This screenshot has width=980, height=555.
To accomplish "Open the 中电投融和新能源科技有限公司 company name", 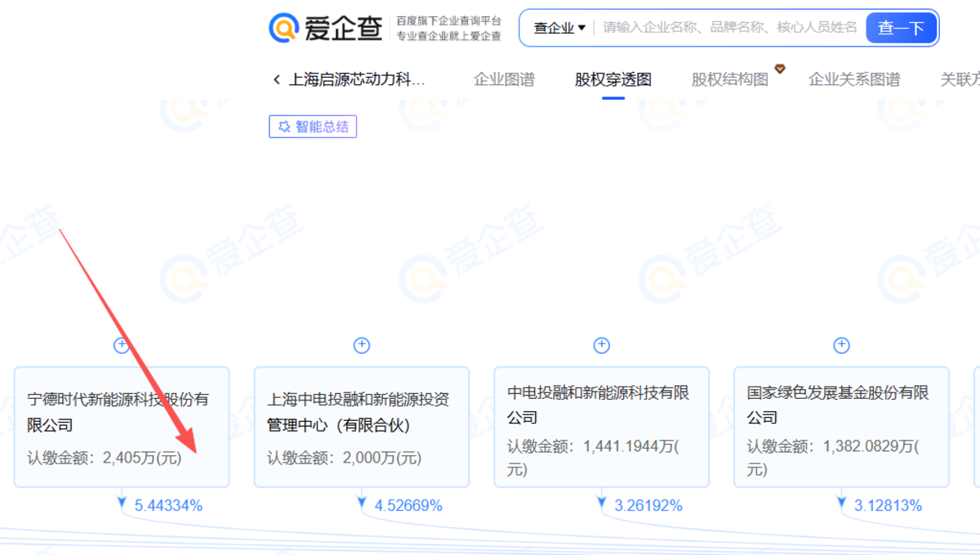I will pos(598,405).
